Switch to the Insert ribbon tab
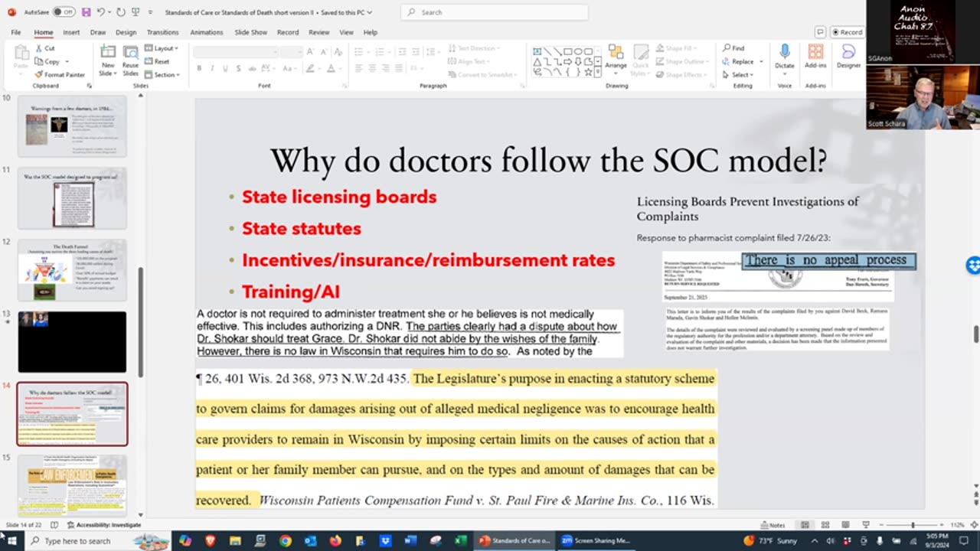The image size is (980, 551). click(71, 32)
